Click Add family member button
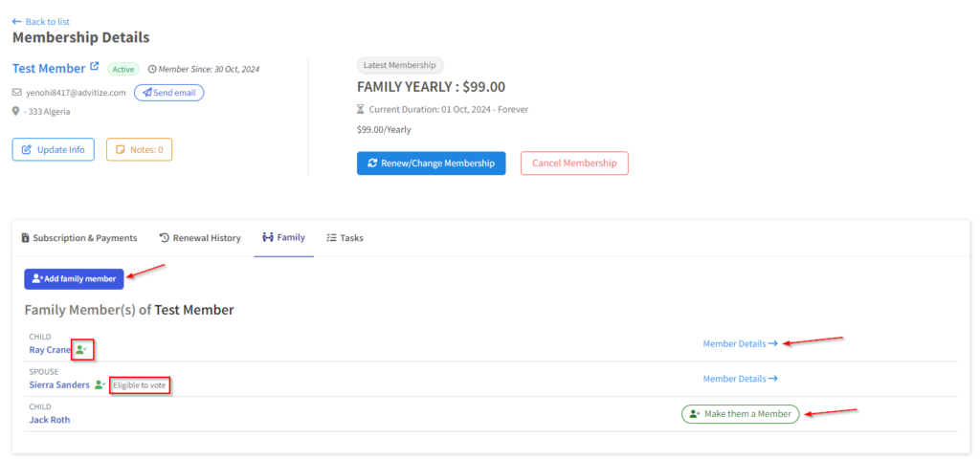 pyautogui.click(x=74, y=278)
